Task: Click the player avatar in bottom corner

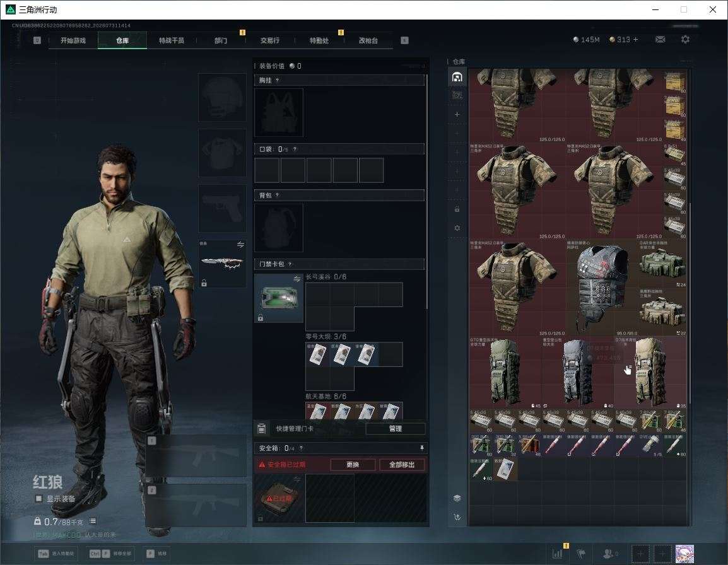Action: pyautogui.click(x=684, y=554)
